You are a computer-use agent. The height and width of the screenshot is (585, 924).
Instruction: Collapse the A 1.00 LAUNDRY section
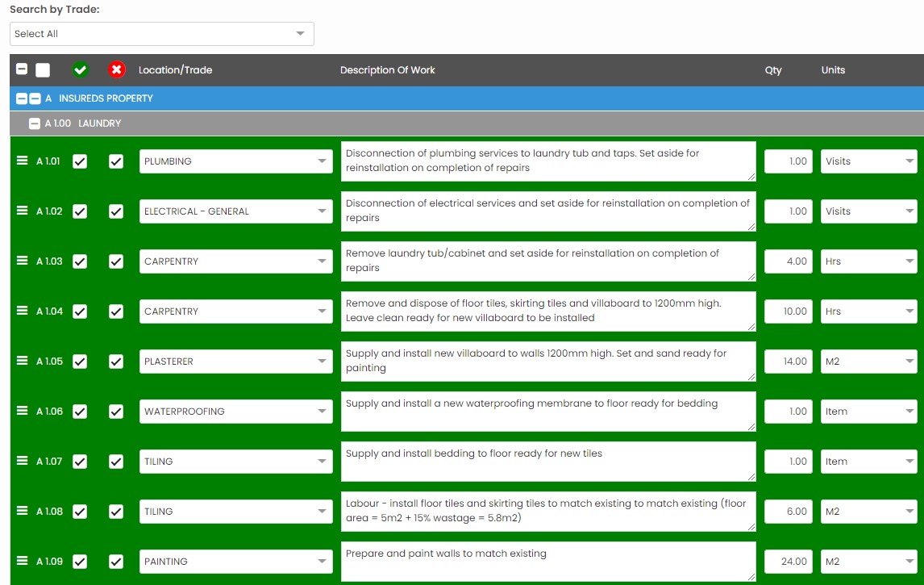coord(34,124)
